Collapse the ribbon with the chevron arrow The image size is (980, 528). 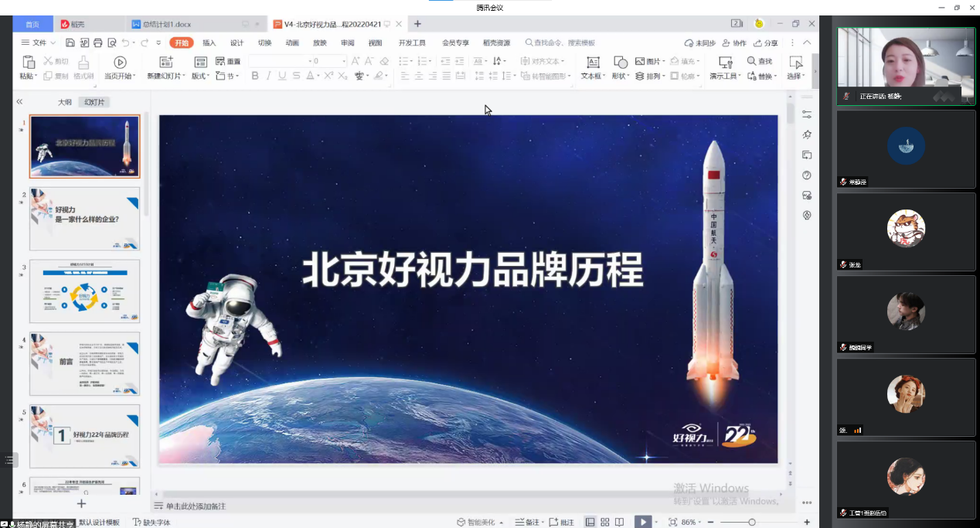pos(808,43)
